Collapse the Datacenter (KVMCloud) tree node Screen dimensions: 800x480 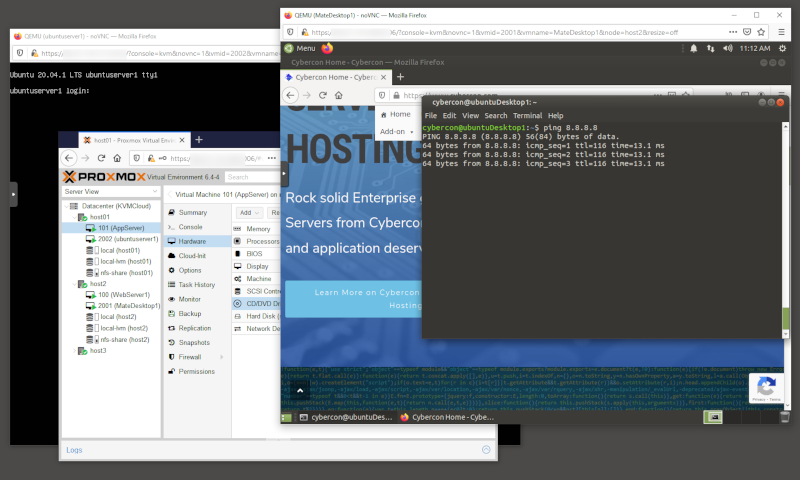(x=66, y=206)
